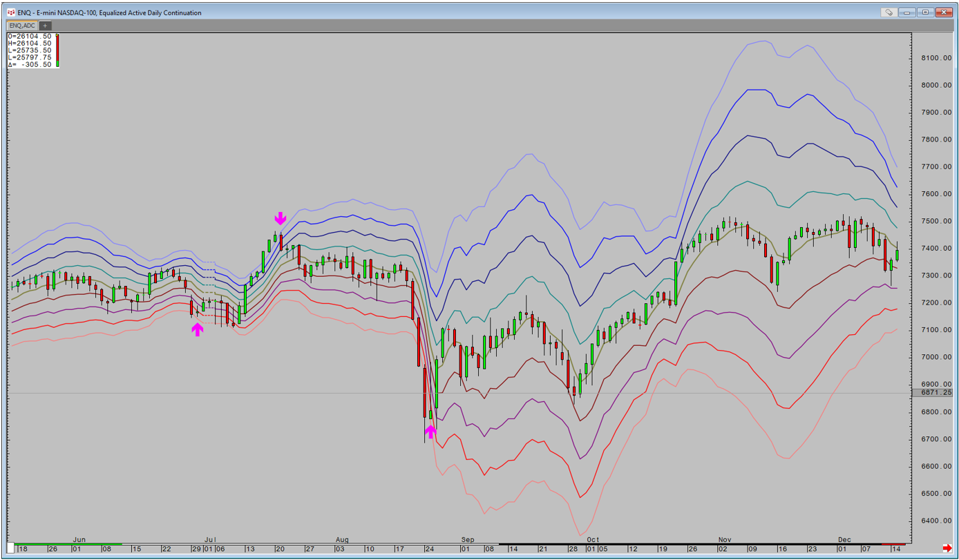Click the 8000.00 label on price axis
The height and width of the screenshot is (560, 959).
[x=936, y=86]
